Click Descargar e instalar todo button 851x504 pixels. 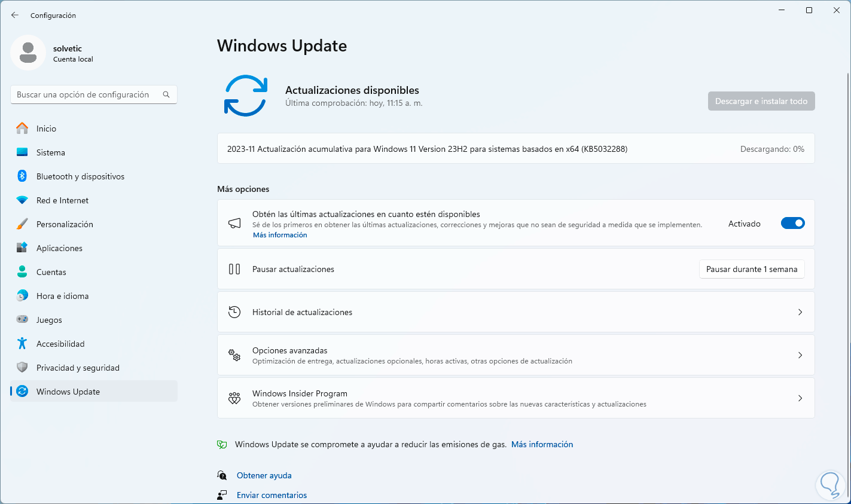pyautogui.click(x=761, y=101)
